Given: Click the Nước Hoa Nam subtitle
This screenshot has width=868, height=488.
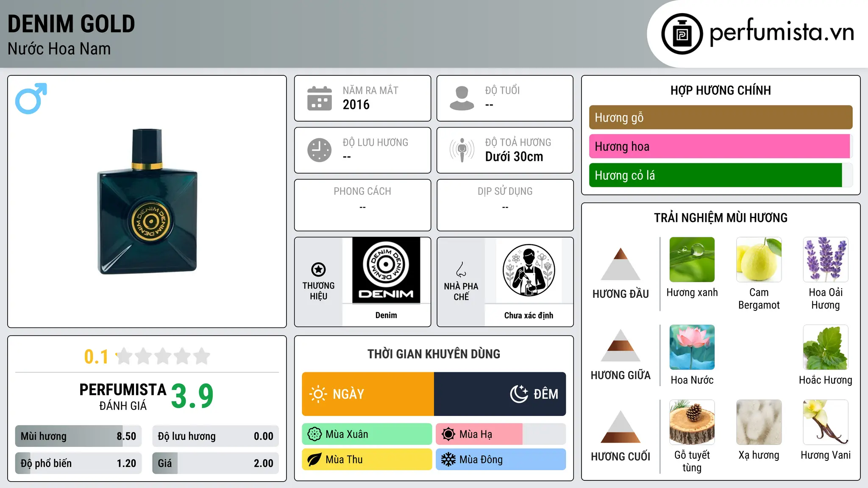Looking at the screenshot, I should [x=59, y=49].
